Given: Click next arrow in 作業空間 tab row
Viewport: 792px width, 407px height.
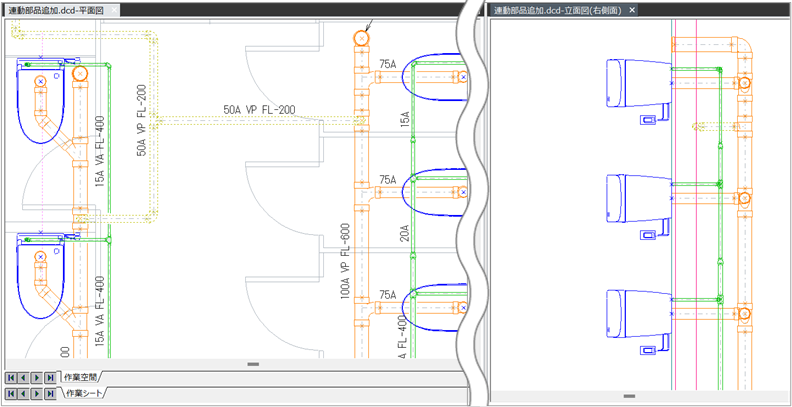Looking at the screenshot, I should [37, 378].
